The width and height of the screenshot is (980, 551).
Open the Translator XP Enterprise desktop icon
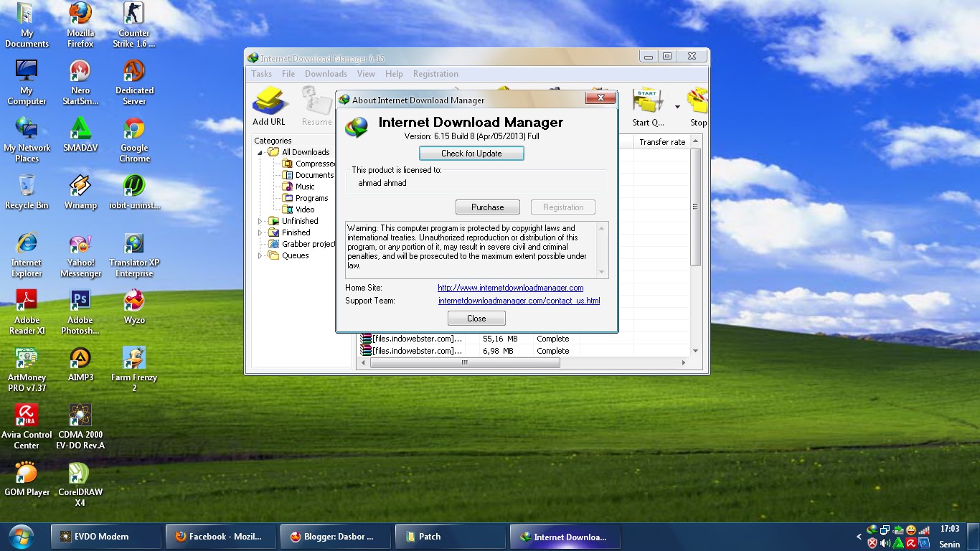tap(134, 255)
